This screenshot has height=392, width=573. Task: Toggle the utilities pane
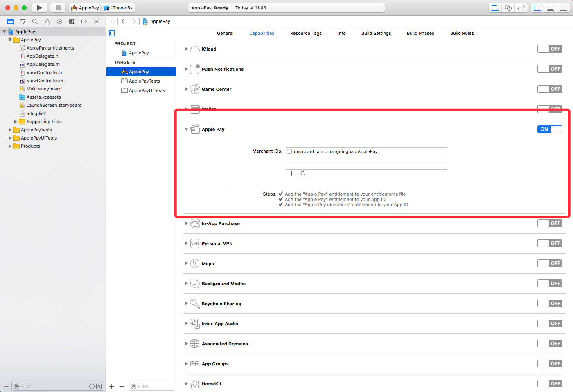point(564,8)
